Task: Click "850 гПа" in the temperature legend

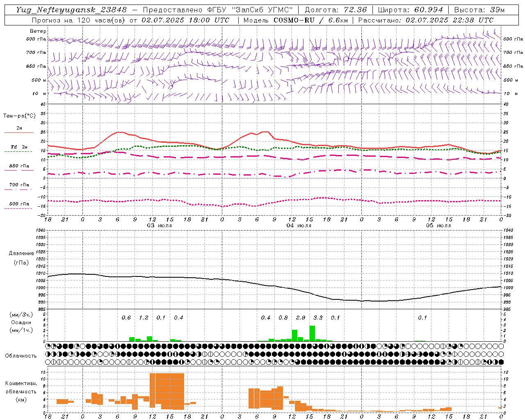Action: click(x=19, y=166)
